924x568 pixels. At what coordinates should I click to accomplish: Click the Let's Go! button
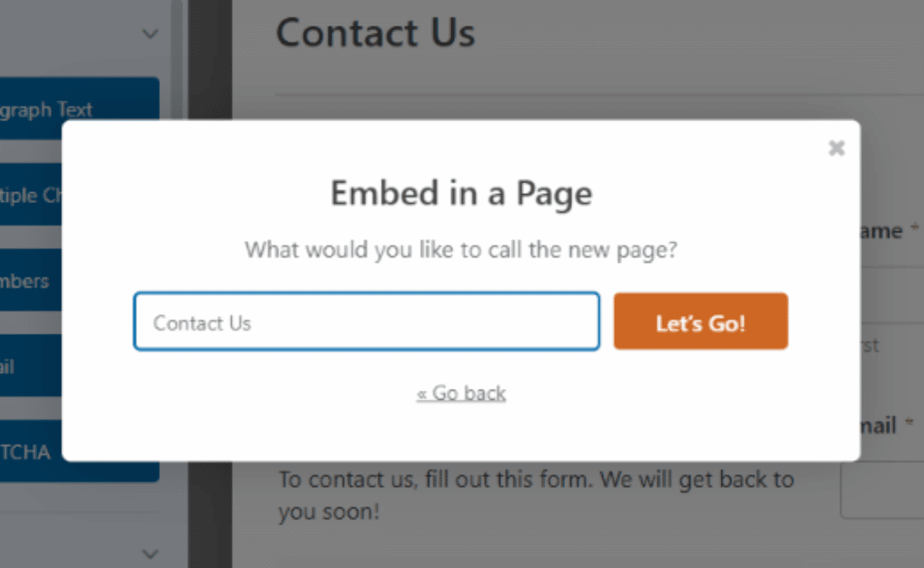click(700, 321)
